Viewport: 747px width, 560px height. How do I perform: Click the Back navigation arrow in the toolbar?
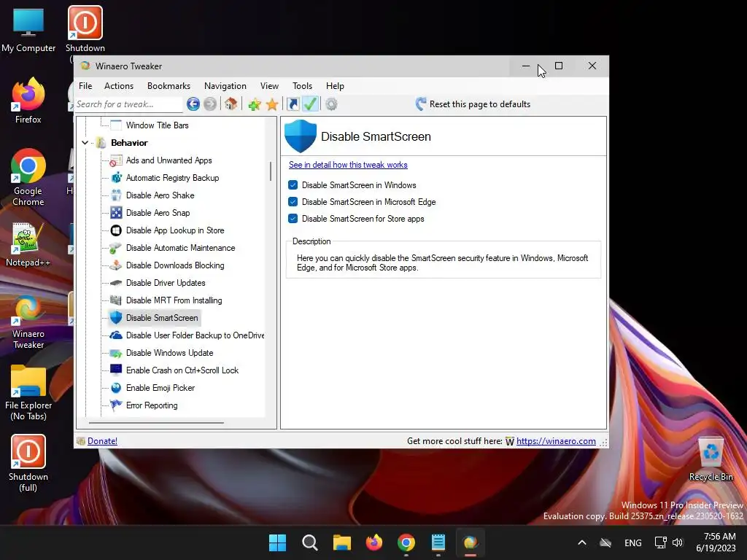pyautogui.click(x=193, y=104)
